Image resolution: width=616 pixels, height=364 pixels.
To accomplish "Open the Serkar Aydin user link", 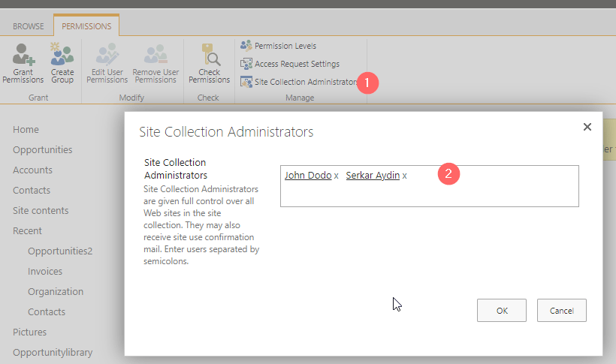I will coord(373,175).
